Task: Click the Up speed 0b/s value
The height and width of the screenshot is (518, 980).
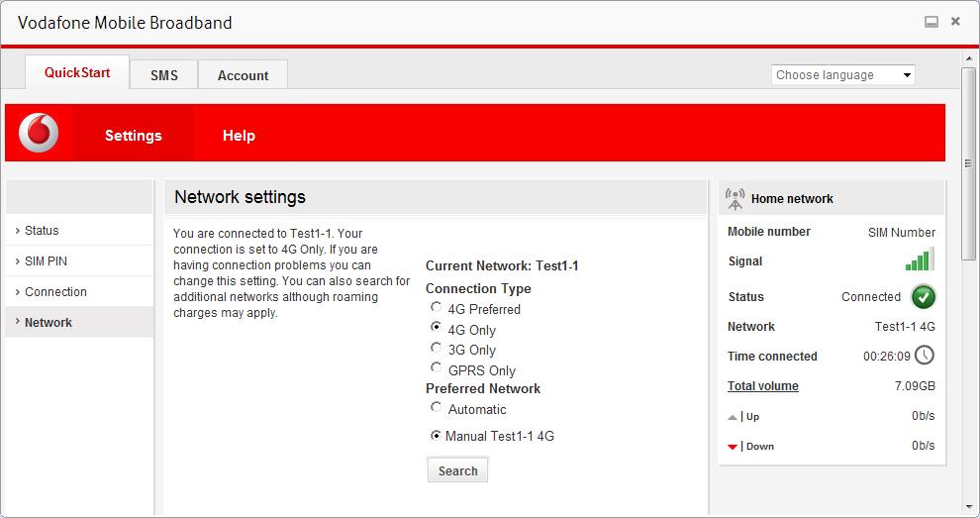Action: click(x=924, y=416)
